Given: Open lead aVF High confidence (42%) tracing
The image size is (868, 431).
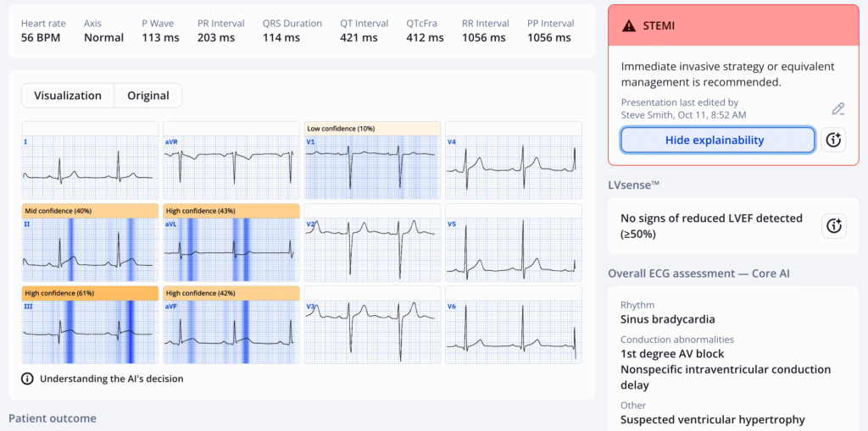Looking at the screenshot, I should 231,331.
